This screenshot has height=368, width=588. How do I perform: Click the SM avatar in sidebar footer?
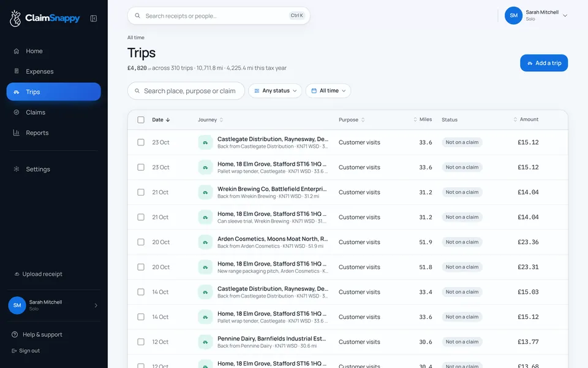(x=17, y=305)
